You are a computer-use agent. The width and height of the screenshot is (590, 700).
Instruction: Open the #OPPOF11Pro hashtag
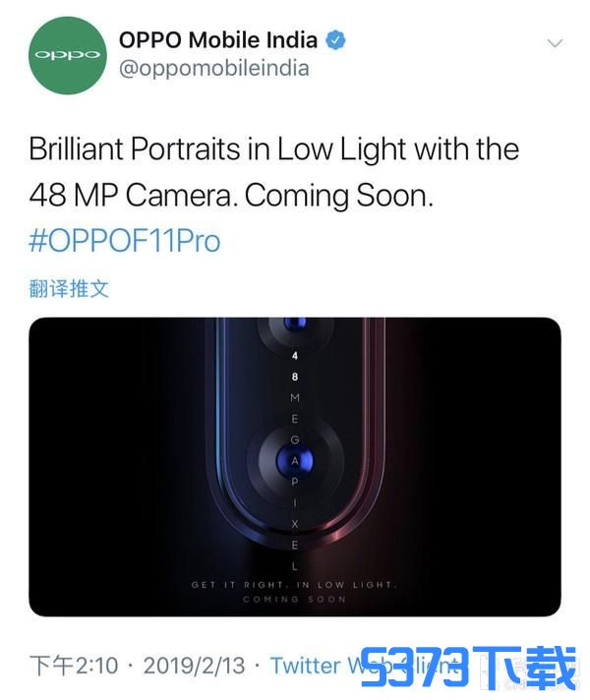coord(125,241)
